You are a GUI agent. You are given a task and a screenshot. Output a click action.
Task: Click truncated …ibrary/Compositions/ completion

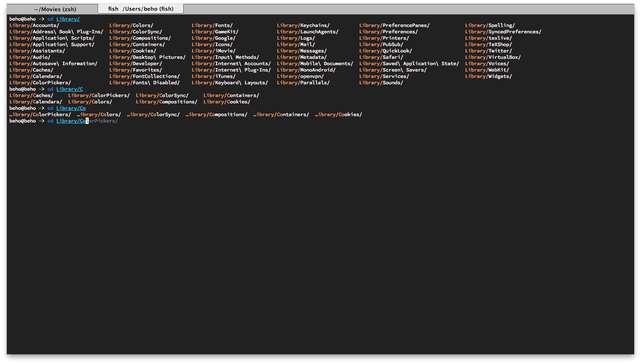(217, 115)
